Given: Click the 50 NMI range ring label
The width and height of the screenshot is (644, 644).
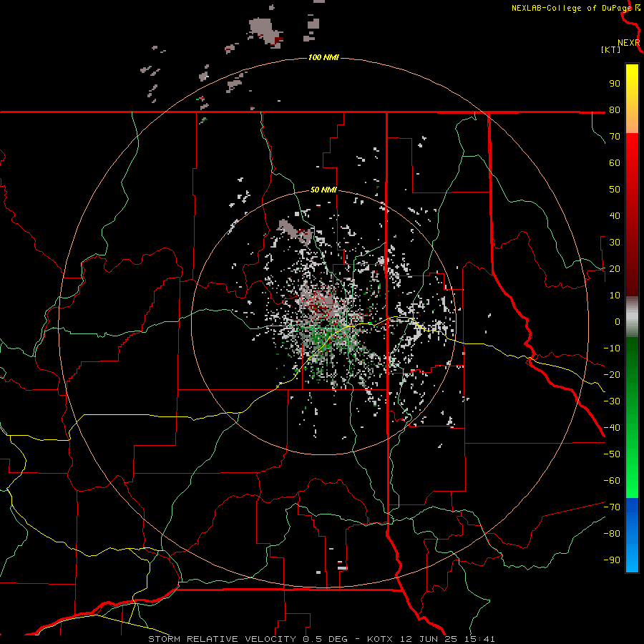Looking at the screenshot, I should click(x=323, y=190).
